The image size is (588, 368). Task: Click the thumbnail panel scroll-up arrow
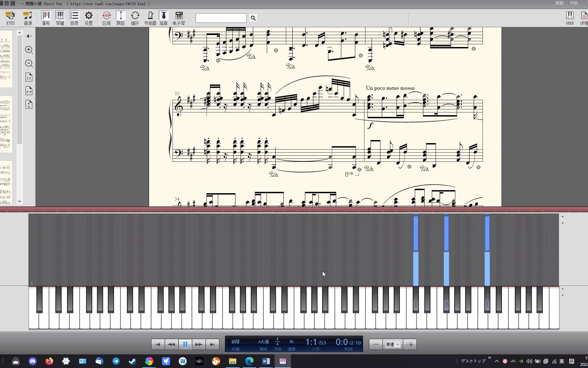(19, 33)
